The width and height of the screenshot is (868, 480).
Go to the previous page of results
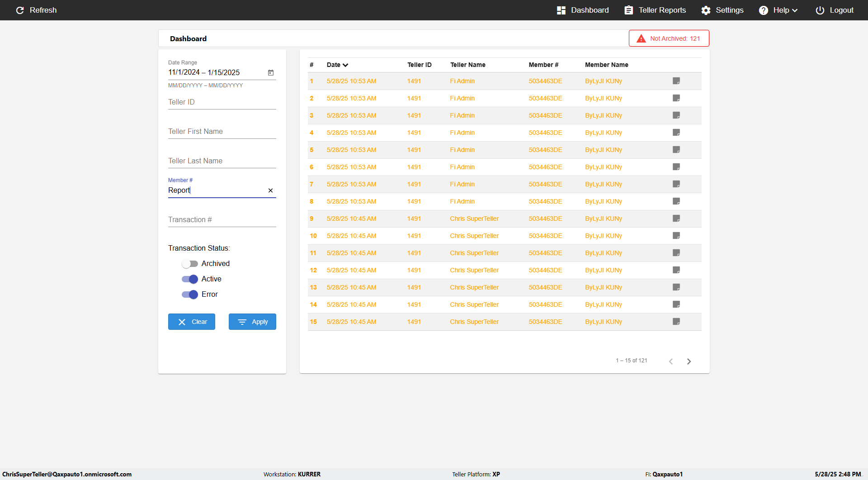pyautogui.click(x=671, y=361)
